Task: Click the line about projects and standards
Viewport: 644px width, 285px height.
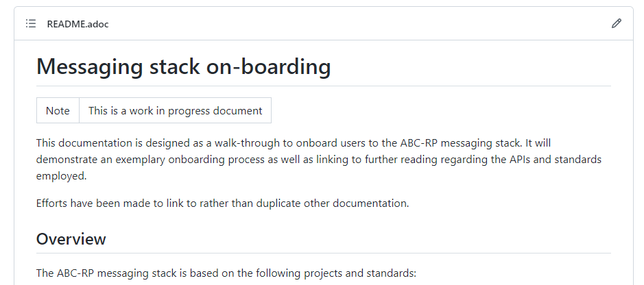Action: (x=226, y=273)
